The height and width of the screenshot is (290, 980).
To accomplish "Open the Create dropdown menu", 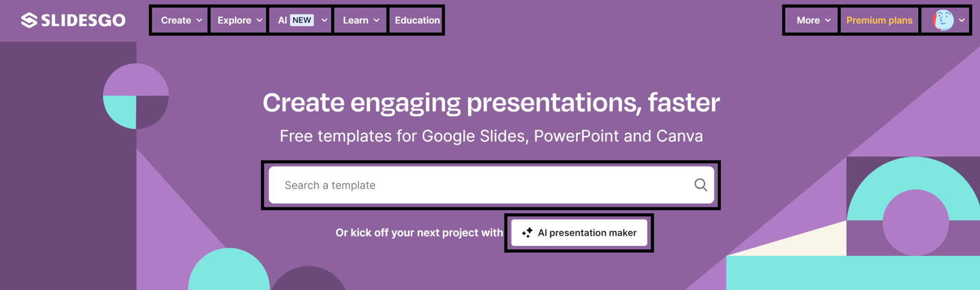I will coord(180,20).
